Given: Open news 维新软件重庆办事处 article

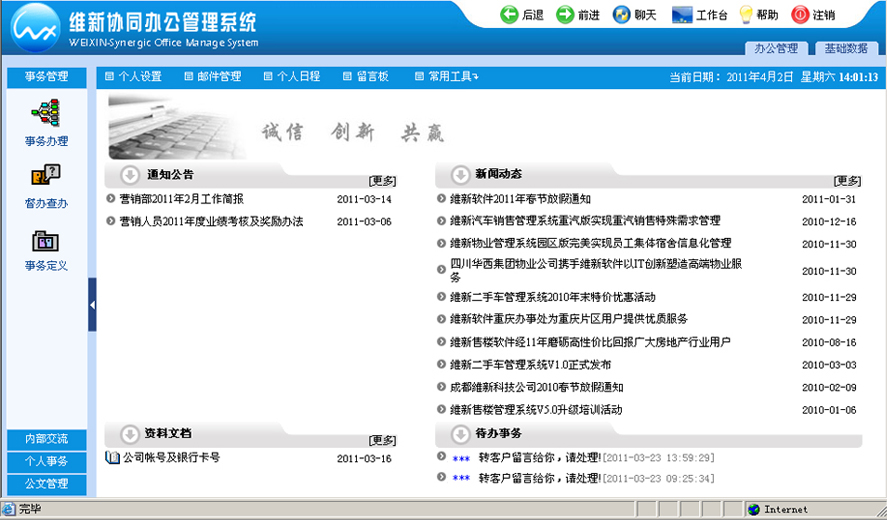Looking at the screenshot, I should pyautogui.click(x=569, y=319).
